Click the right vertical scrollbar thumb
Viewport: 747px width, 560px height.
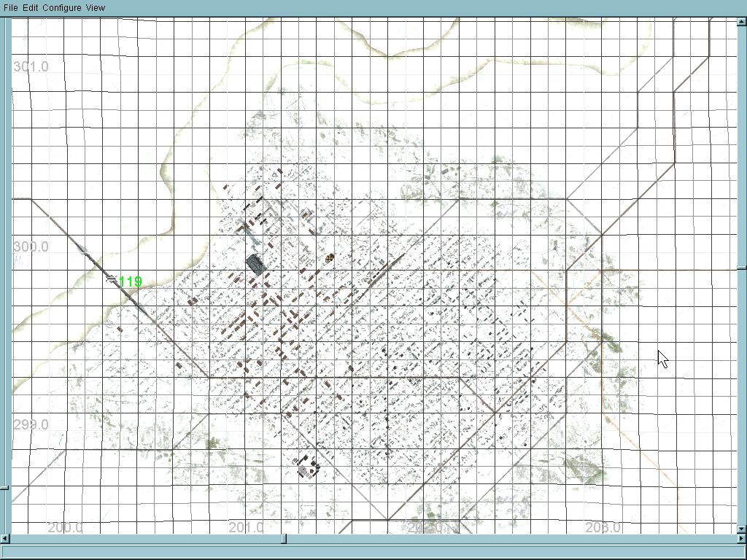[x=742, y=268]
